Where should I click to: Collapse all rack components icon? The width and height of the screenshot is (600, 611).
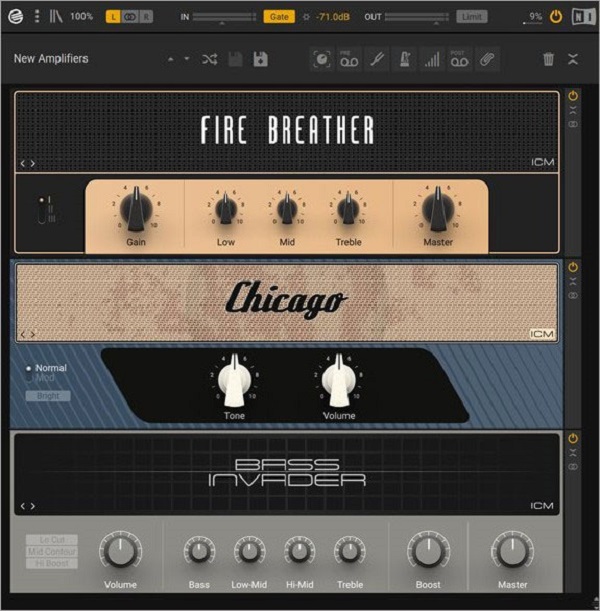point(573,59)
